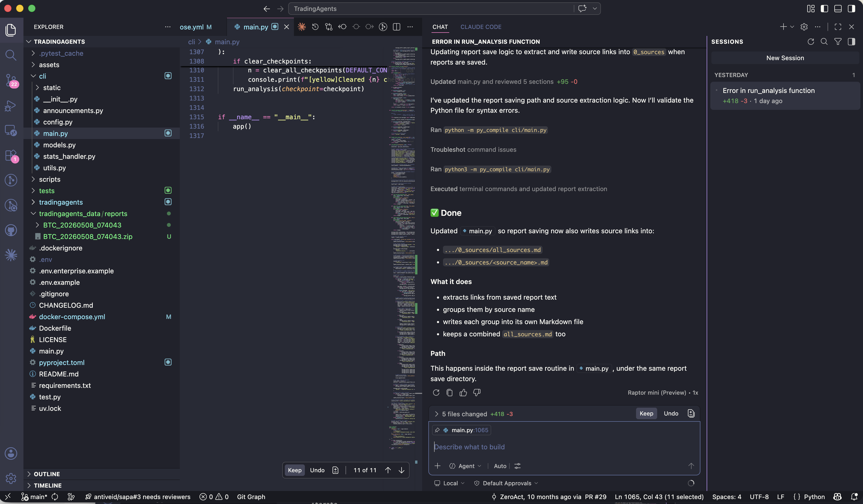Expand the static folder

tap(37, 87)
